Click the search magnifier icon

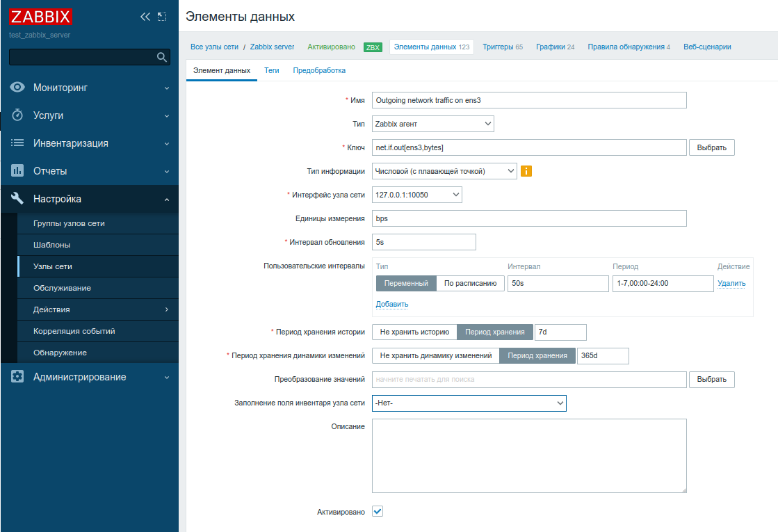coord(162,57)
